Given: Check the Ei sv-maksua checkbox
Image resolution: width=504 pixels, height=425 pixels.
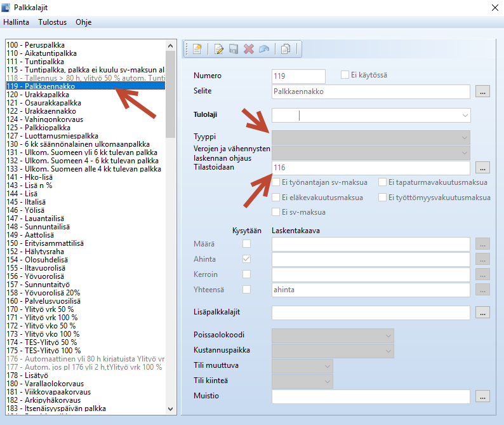Looking at the screenshot, I should (x=275, y=212).
